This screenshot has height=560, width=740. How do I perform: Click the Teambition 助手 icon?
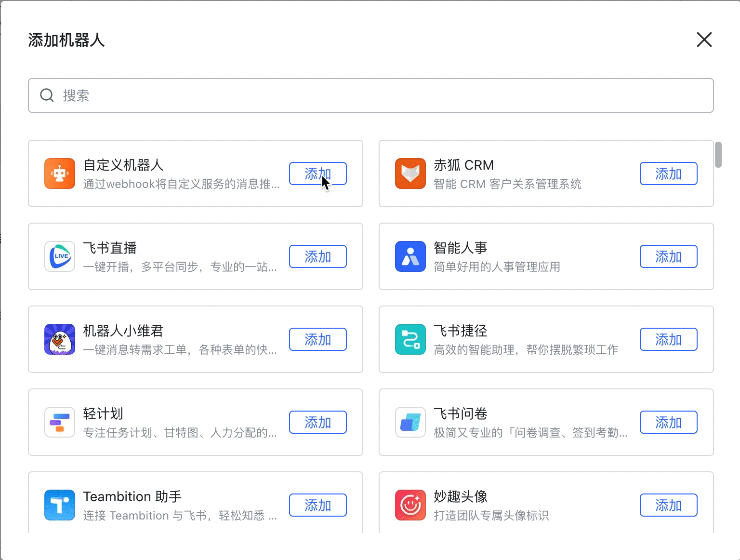click(59, 505)
